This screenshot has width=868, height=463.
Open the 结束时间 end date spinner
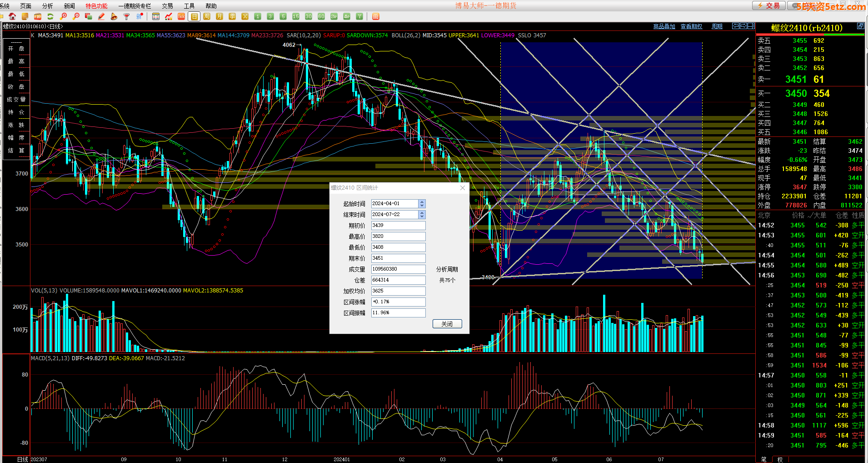pos(422,215)
